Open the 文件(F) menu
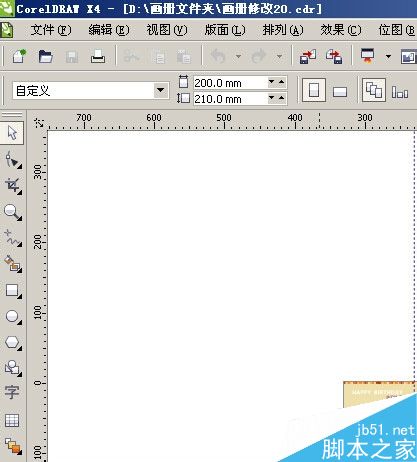This screenshot has height=462, width=417. pos(51,30)
